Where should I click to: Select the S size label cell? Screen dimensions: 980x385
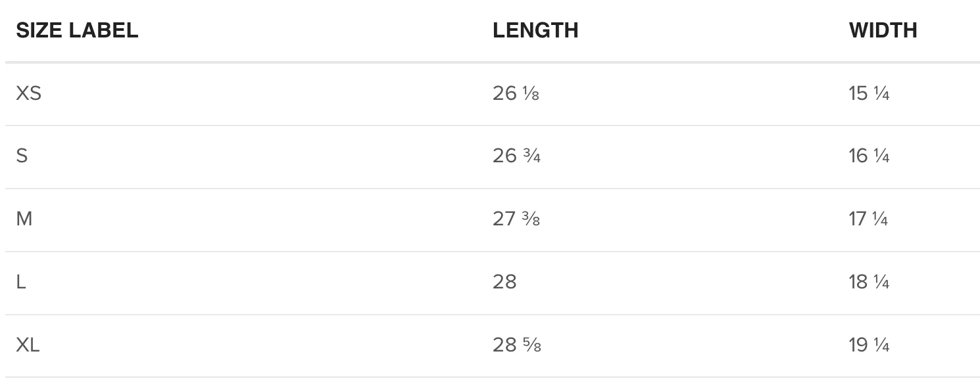22,156
